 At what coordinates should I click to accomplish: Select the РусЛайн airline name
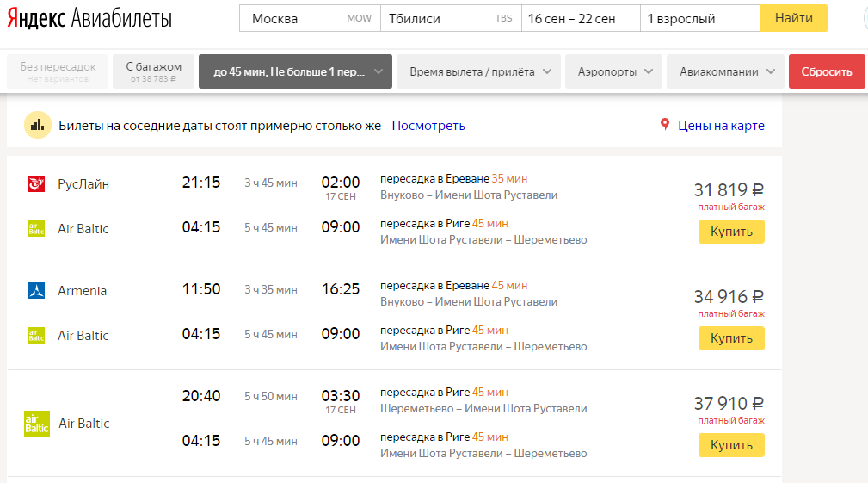point(83,184)
